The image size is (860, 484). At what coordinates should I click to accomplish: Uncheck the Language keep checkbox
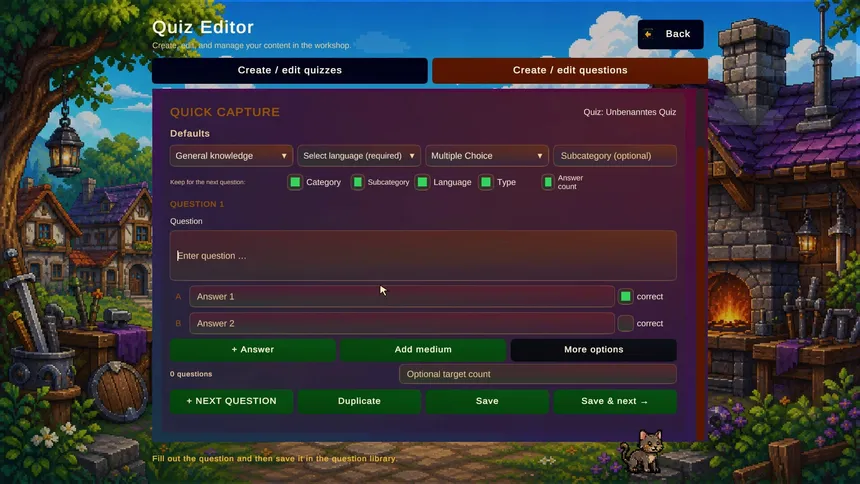(x=422, y=182)
